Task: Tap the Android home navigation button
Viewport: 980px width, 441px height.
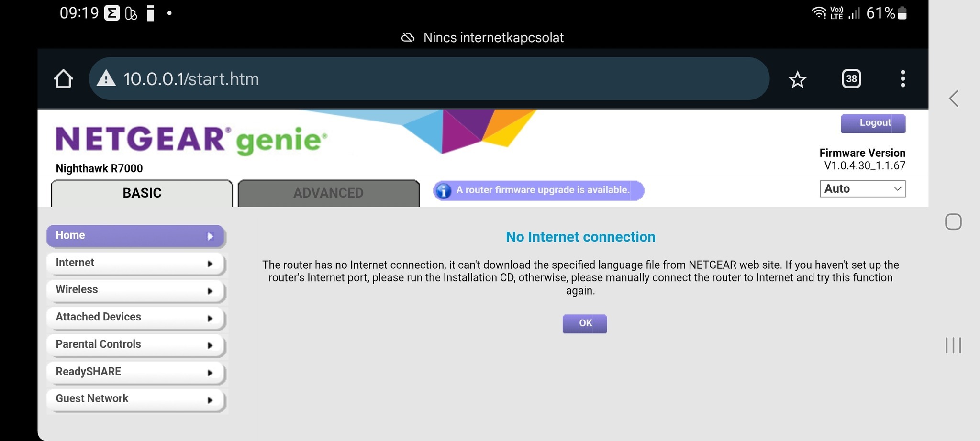Action: 953,222
